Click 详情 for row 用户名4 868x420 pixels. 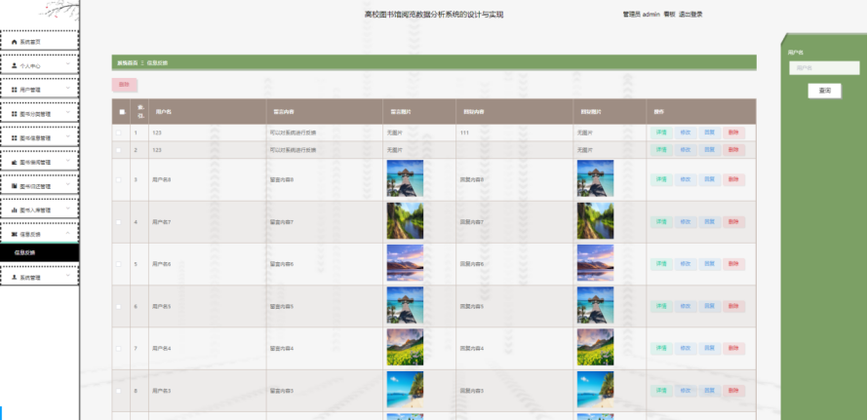[661, 348]
